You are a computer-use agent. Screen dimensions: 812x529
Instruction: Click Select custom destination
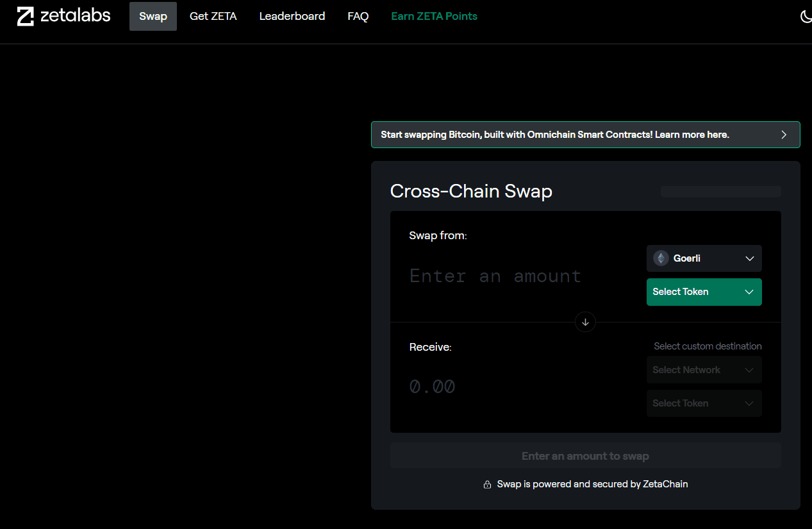coord(708,346)
